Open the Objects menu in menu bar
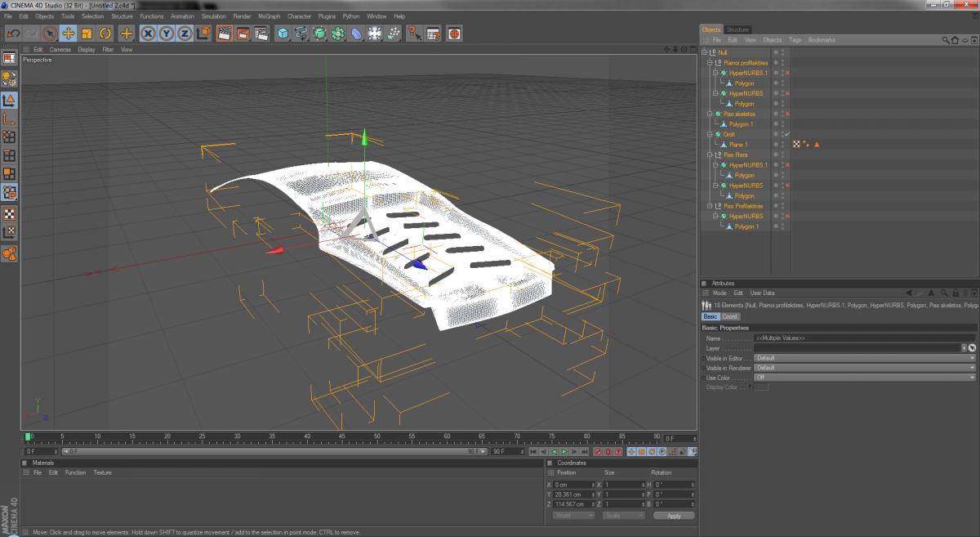The width and height of the screenshot is (980, 537). coord(45,16)
